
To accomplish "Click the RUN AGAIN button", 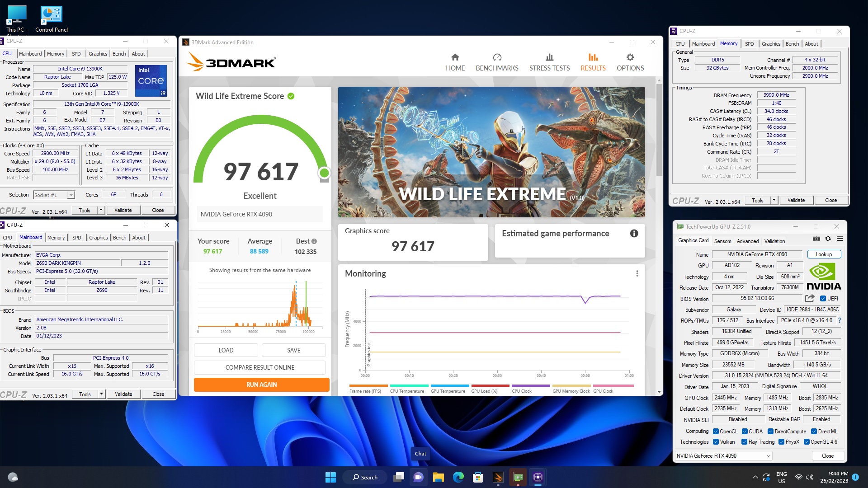I will pyautogui.click(x=261, y=385).
